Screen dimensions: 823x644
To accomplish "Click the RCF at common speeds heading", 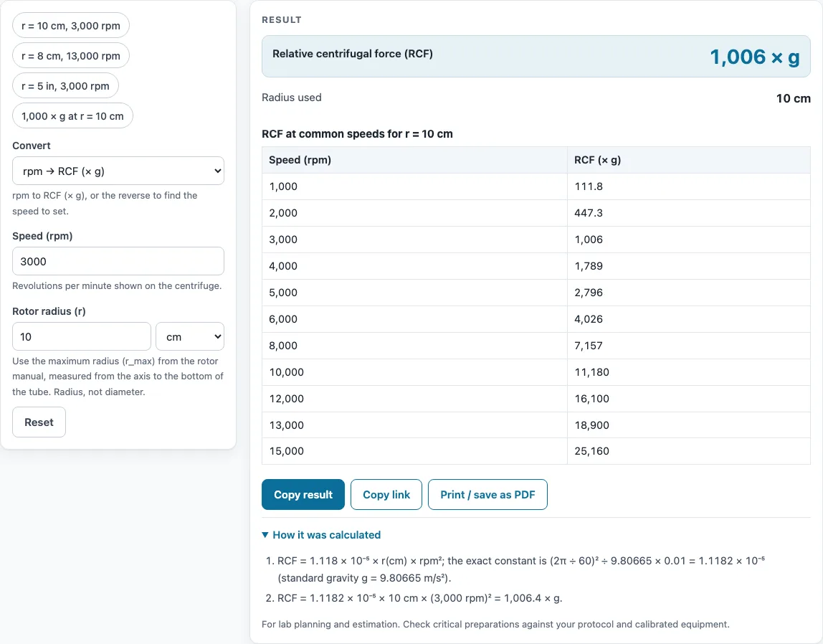I will 357,134.
